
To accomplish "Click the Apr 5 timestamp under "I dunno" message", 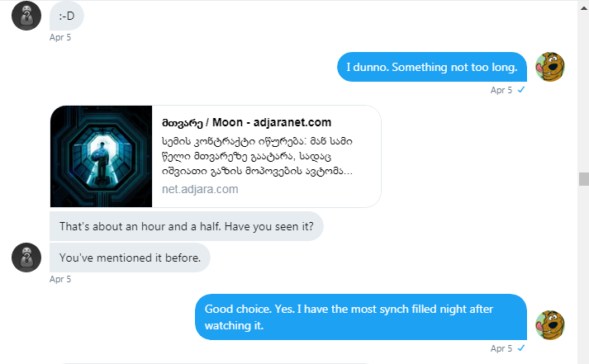I will [501, 90].
